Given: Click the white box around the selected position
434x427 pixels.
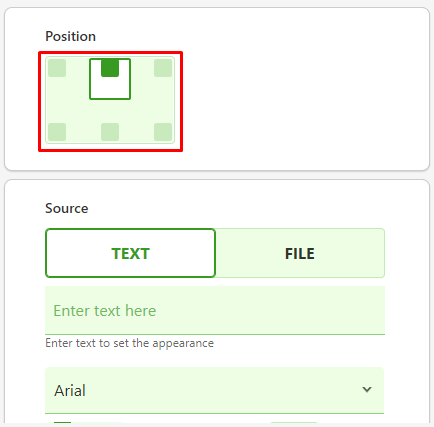Looking at the screenshot, I should [x=110, y=79].
